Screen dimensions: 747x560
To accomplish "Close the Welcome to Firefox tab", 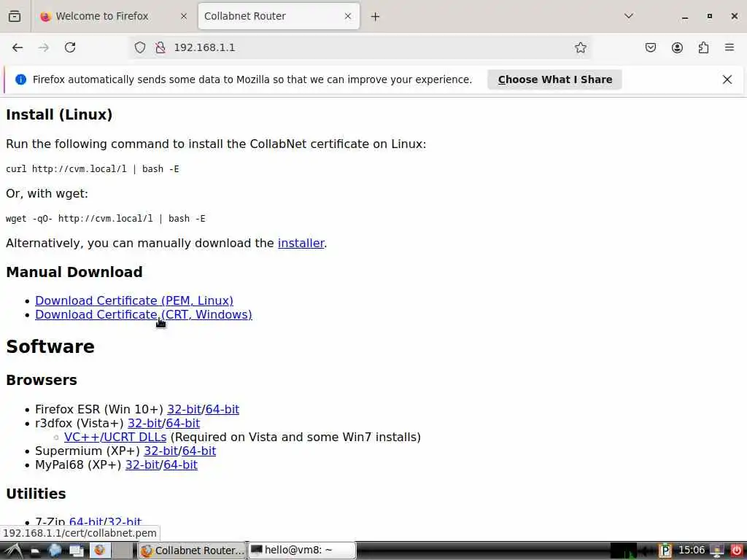I will (x=183, y=16).
